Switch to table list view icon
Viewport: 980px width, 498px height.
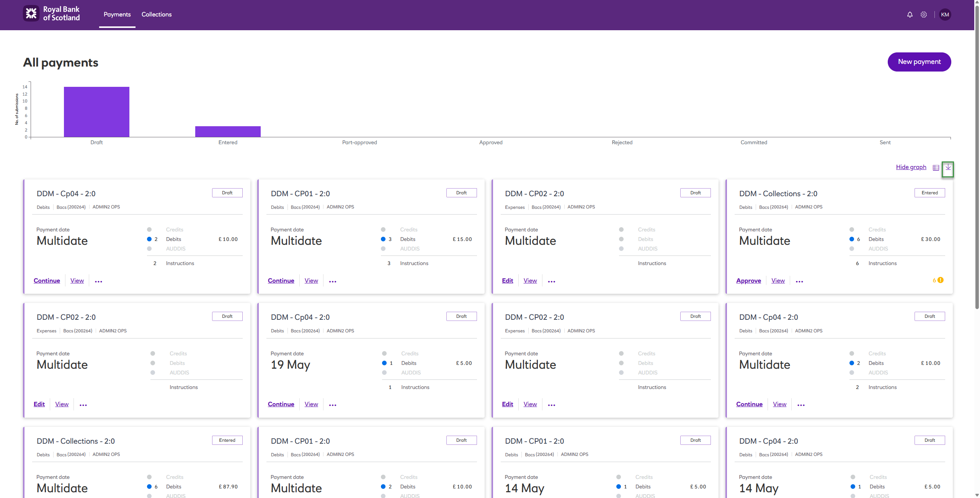click(x=936, y=168)
